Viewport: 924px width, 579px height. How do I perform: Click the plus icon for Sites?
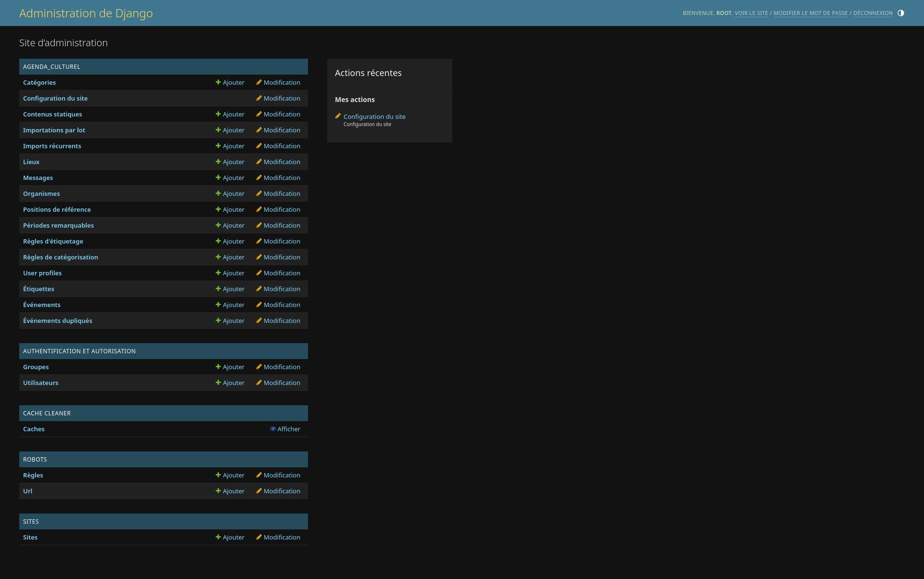pyautogui.click(x=218, y=537)
